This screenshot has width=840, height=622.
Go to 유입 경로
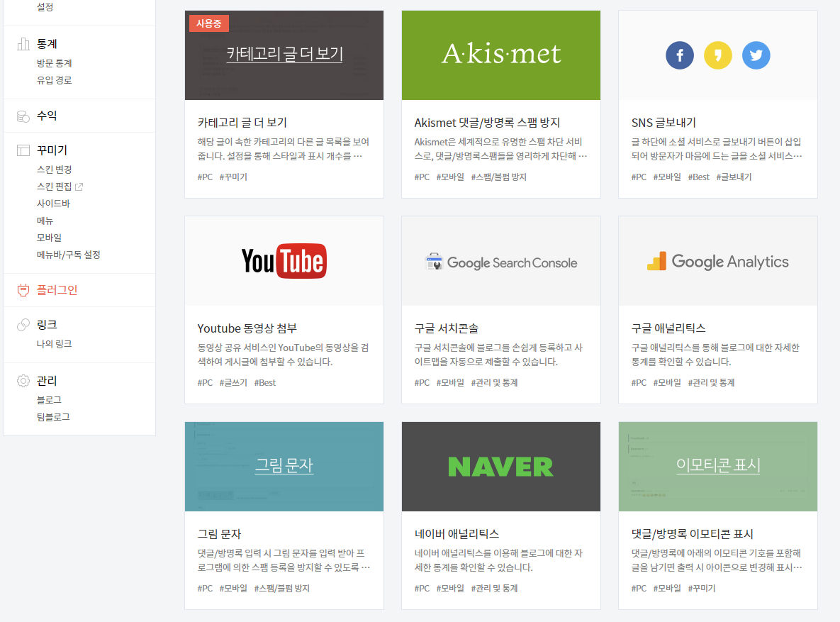[54, 80]
